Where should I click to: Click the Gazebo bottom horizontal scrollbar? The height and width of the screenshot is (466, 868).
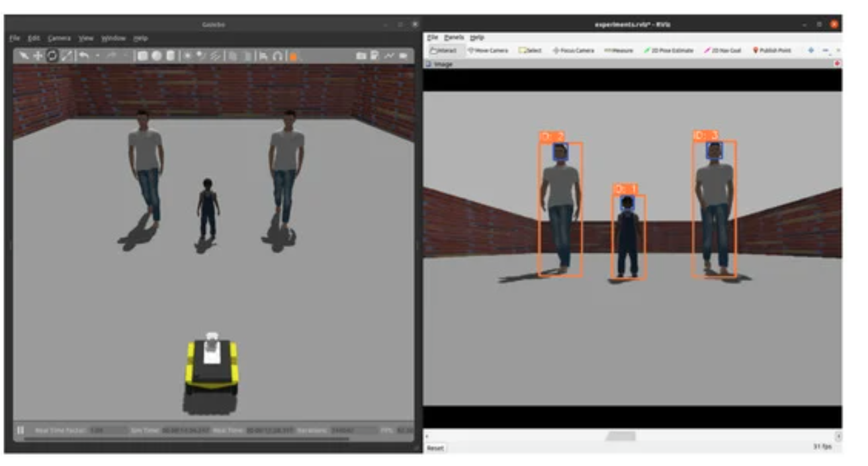pos(187,439)
